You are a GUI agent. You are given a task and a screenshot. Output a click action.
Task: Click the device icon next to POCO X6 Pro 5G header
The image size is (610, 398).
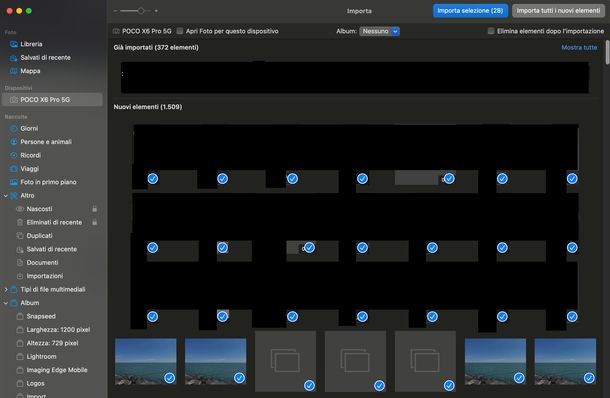click(116, 31)
